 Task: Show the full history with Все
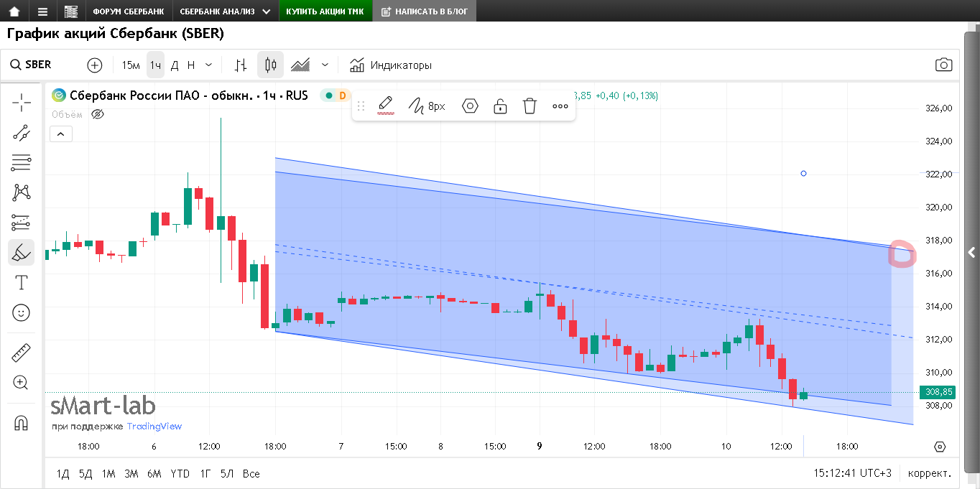click(x=251, y=474)
